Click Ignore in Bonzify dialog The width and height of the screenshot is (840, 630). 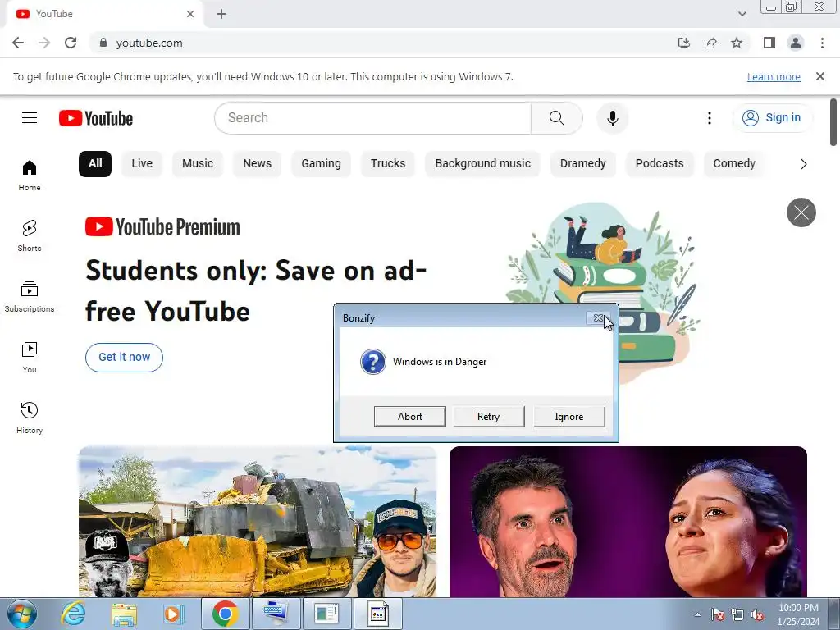569,416
